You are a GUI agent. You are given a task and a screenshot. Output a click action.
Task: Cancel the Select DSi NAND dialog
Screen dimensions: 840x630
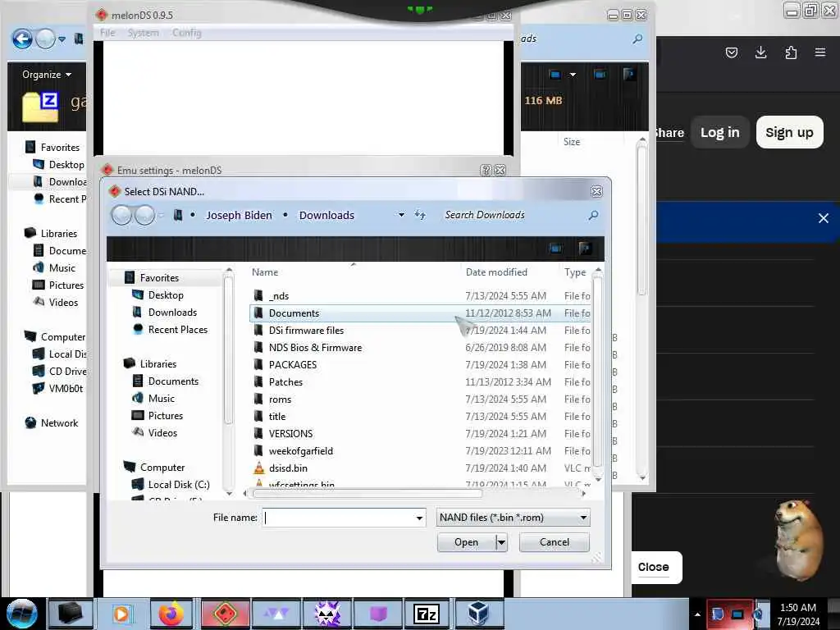point(554,542)
